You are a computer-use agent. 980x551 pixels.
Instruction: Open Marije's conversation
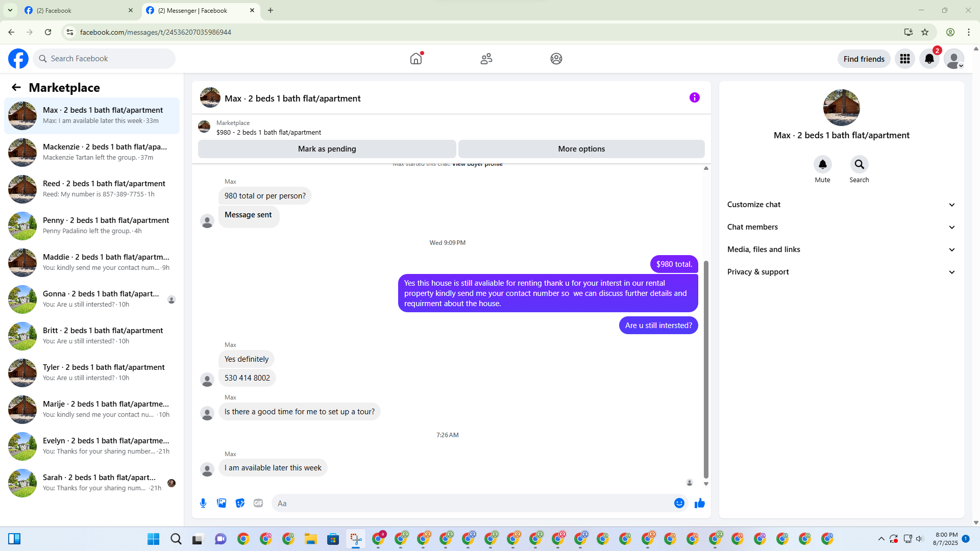(x=92, y=409)
